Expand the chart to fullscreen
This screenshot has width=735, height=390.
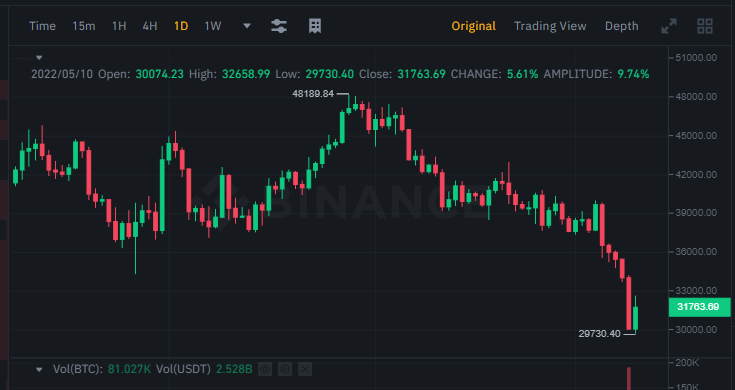tap(669, 26)
